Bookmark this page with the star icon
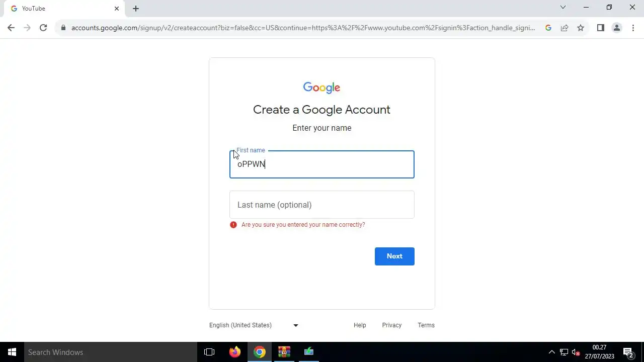Screen dimensions: 644x362 [581, 28]
